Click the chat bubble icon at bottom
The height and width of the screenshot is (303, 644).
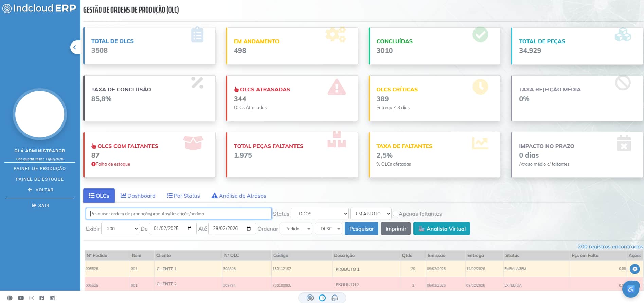click(322, 298)
